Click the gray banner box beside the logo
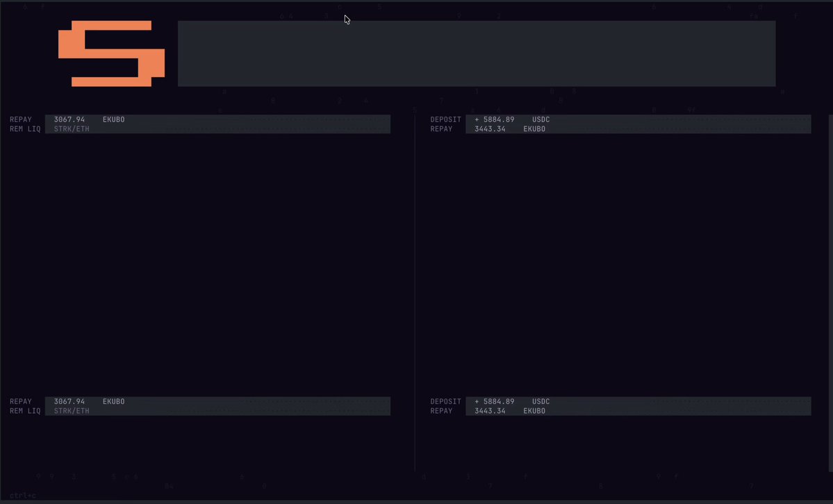Viewport: 833px width, 504px height. 477,53
